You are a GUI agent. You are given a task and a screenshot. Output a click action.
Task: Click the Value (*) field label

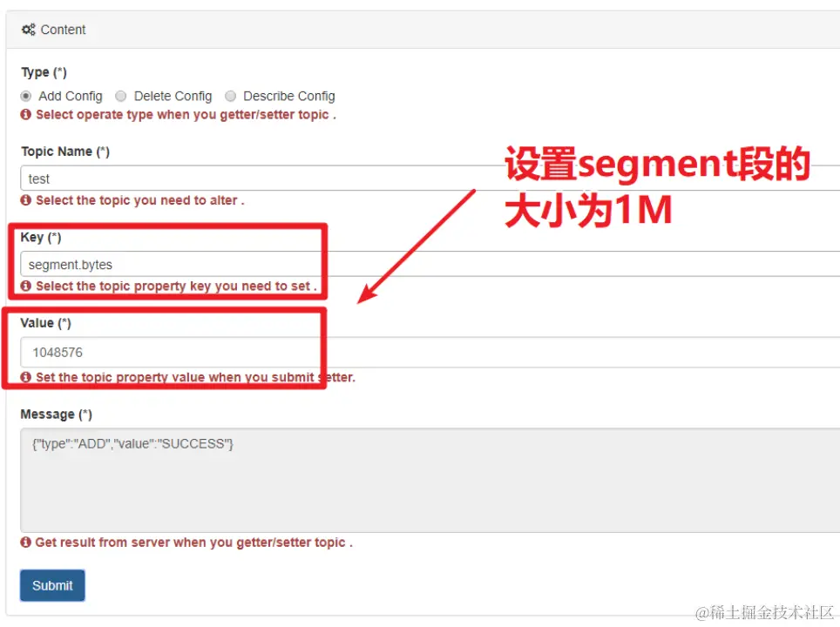click(45, 323)
